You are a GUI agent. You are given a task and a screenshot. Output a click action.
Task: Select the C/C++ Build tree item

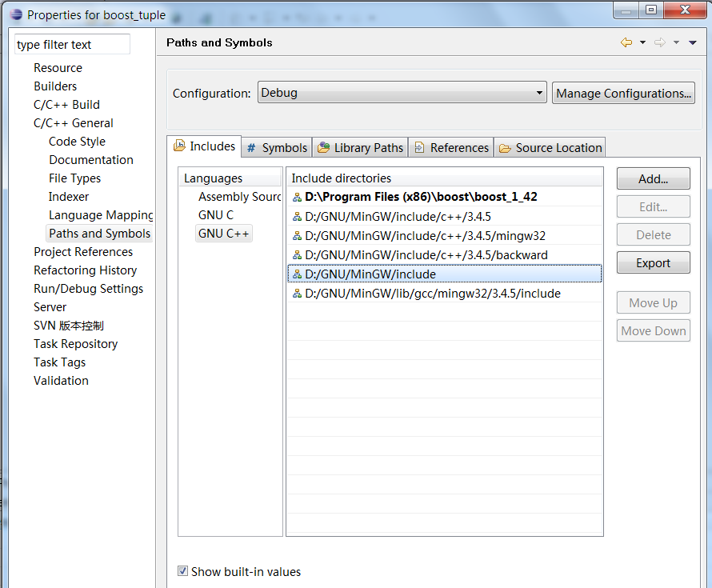click(66, 105)
